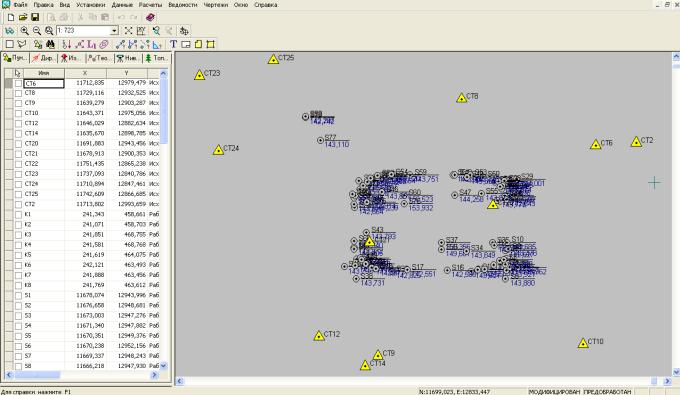This screenshot has height=395, width=680.
Task: Open the Расчеты menu
Action: pyautogui.click(x=150, y=5)
